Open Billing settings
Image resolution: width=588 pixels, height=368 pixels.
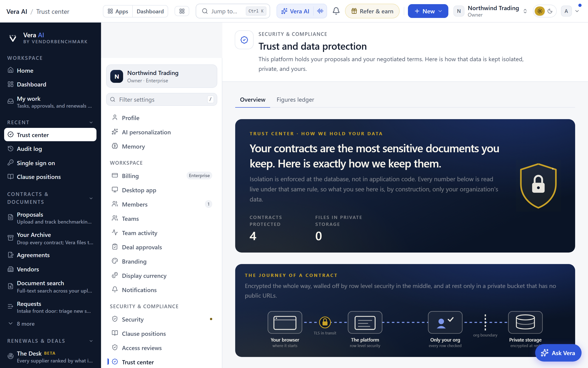tap(161, 176)
